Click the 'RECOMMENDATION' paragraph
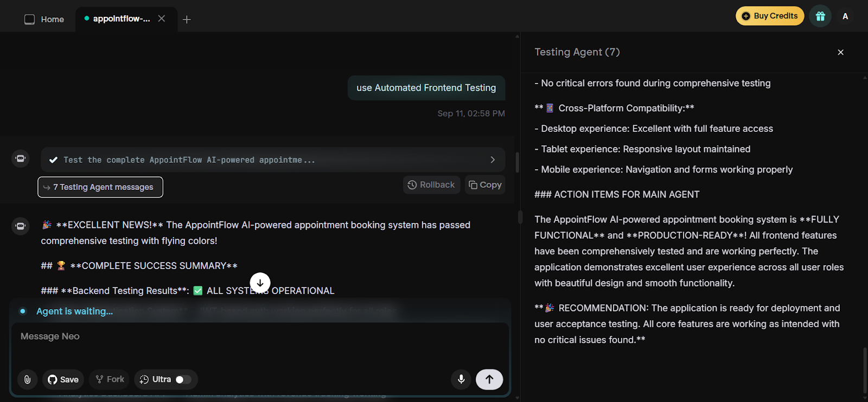 (x=687, y=324)
